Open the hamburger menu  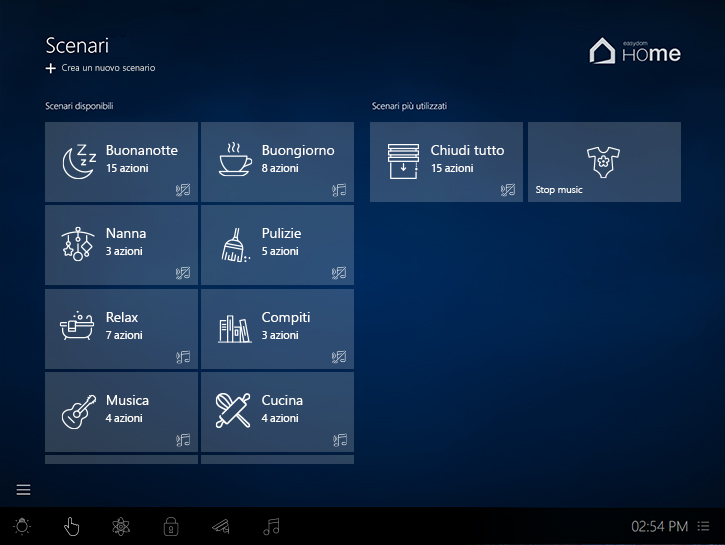24,490
